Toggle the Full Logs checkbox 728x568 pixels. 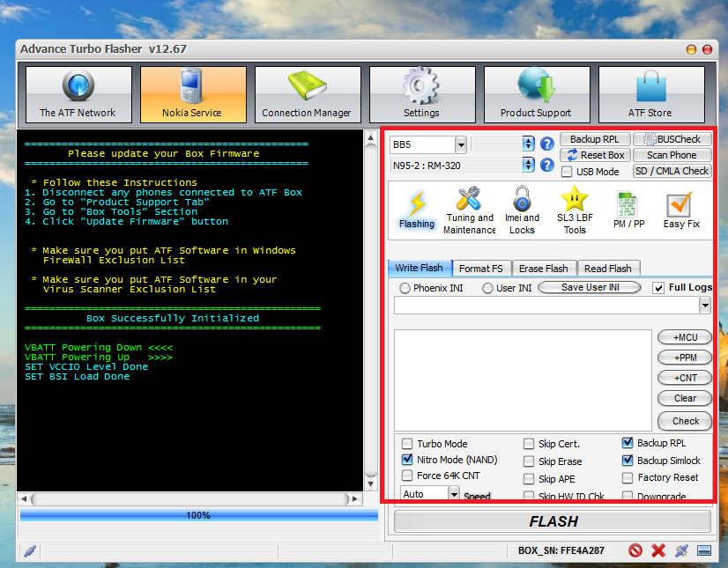[x=657, y=288]
